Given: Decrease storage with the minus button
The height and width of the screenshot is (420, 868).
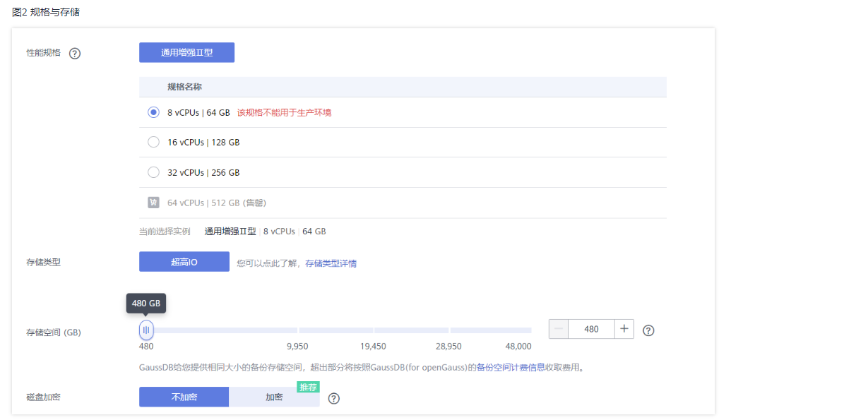Looking at the screenshot, I should coord(559,329).
